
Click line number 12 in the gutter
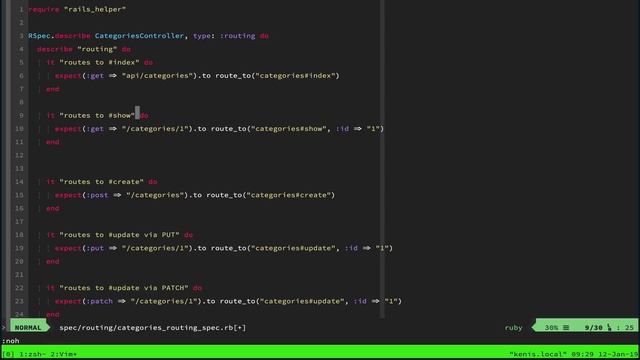tap(19, 155)
